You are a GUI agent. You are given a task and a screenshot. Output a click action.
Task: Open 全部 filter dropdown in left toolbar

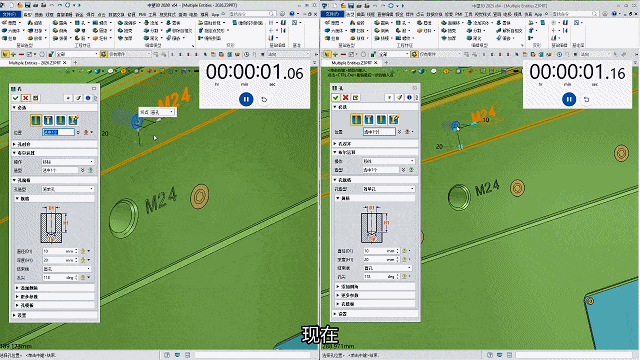point(77,54)
